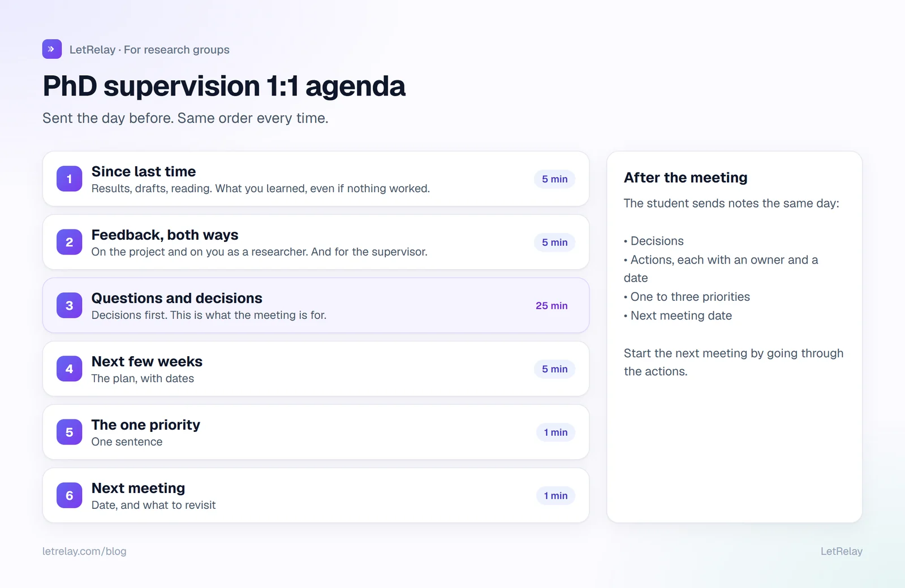Click 1 min tag on The one priority
This screenshot has width=905, height=588.
(555, 432)
